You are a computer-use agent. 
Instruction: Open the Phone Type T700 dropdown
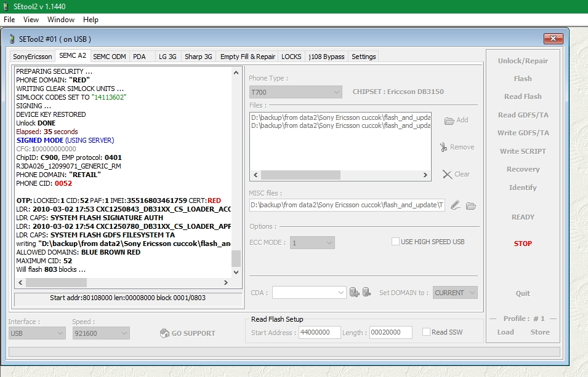click(296, 92)
